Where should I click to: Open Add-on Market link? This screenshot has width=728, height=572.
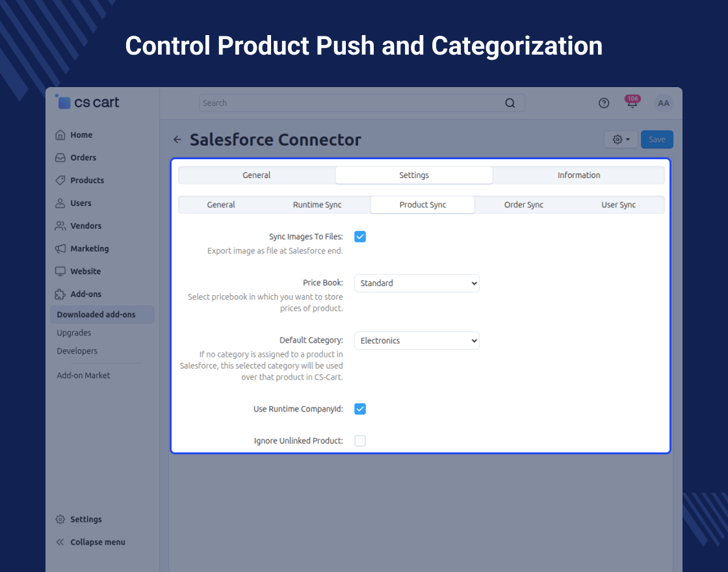pos(83,375)
